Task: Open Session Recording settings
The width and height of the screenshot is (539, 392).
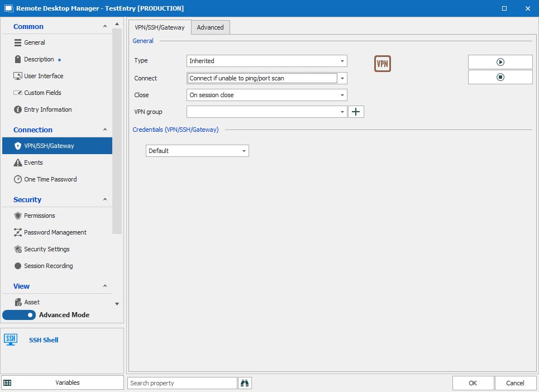Action: pyautogui.click(x=48, y=266)
